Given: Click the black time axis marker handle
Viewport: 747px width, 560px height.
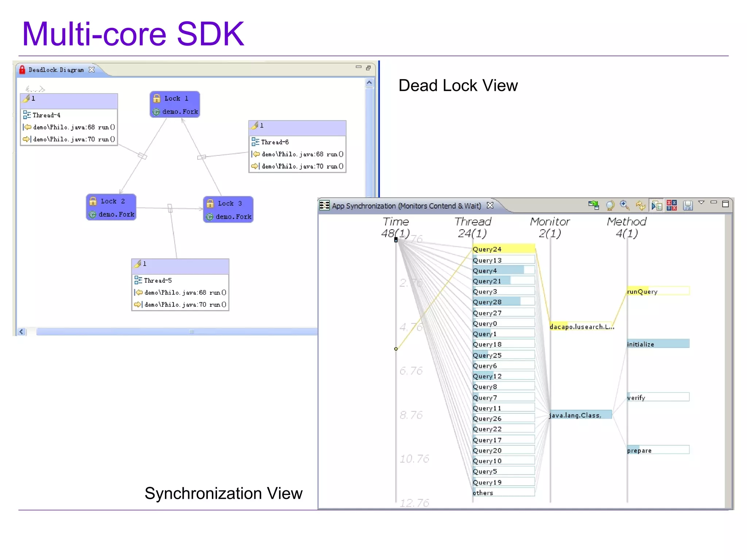Looking at the screenshot, I should 396,240.
